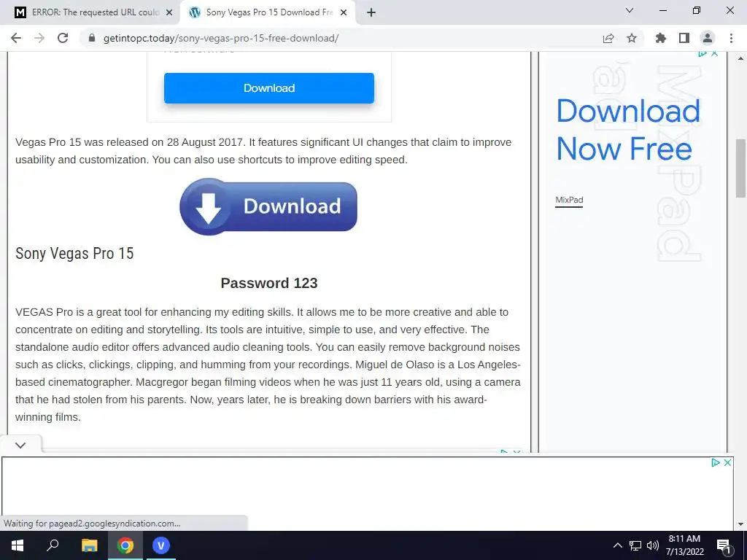Viewport: 747px width, 560px height.
Task: Go back to the previous page
Action: (16, 38)
